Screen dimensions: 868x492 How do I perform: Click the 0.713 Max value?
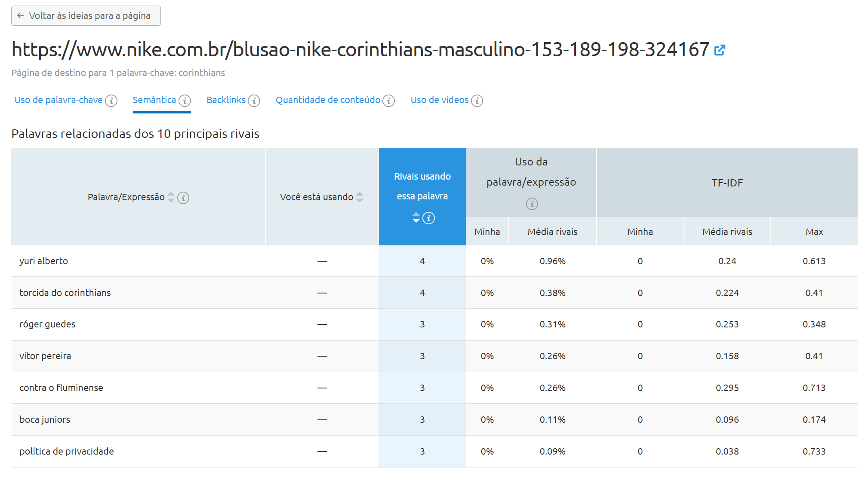point(814,388)
